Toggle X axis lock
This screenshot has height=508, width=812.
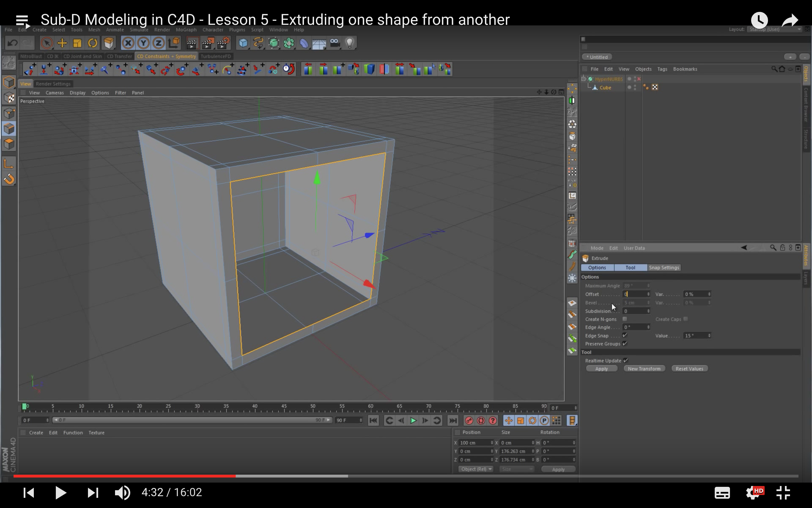(128, 43)
